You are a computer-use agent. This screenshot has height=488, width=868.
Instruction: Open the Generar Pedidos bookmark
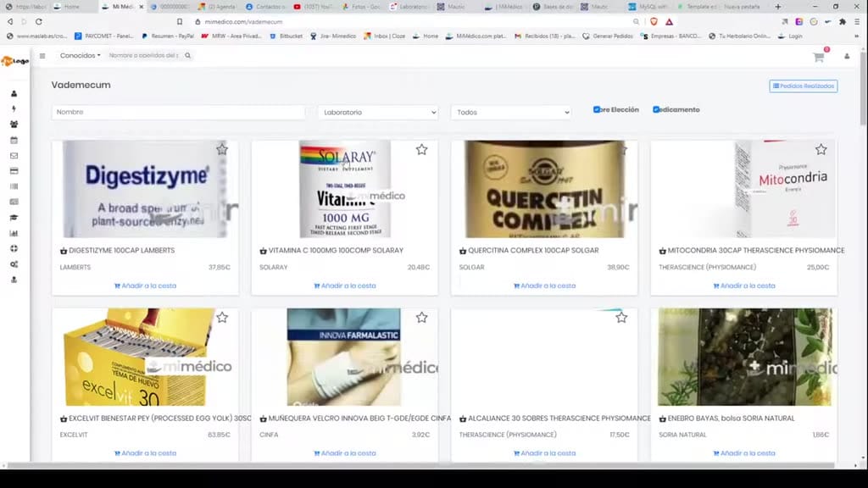click(607, 36)
